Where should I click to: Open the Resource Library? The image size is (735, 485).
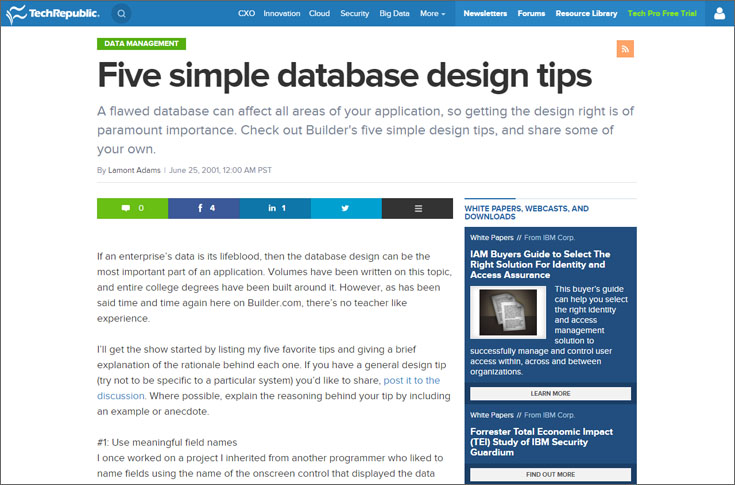pos(586,14)
